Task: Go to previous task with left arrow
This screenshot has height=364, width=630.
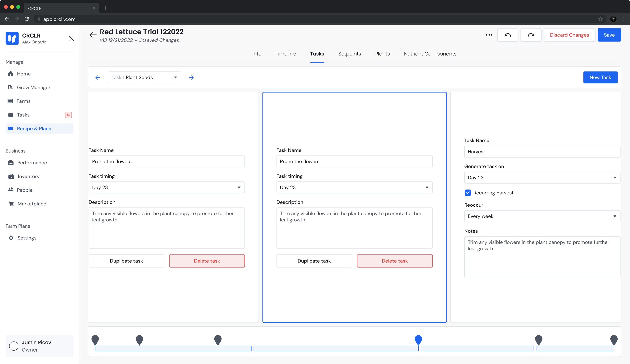Action: pyautogui.click(x=98, y=78)
